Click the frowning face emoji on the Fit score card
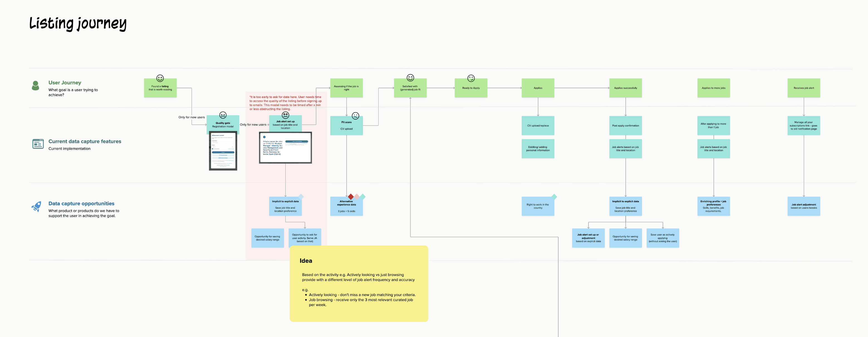This screenshot has width=868, height=337. pos(355,116)
